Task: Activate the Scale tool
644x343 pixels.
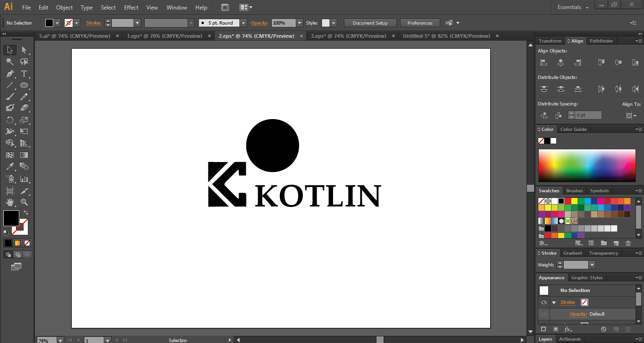Action: [24, 120]
